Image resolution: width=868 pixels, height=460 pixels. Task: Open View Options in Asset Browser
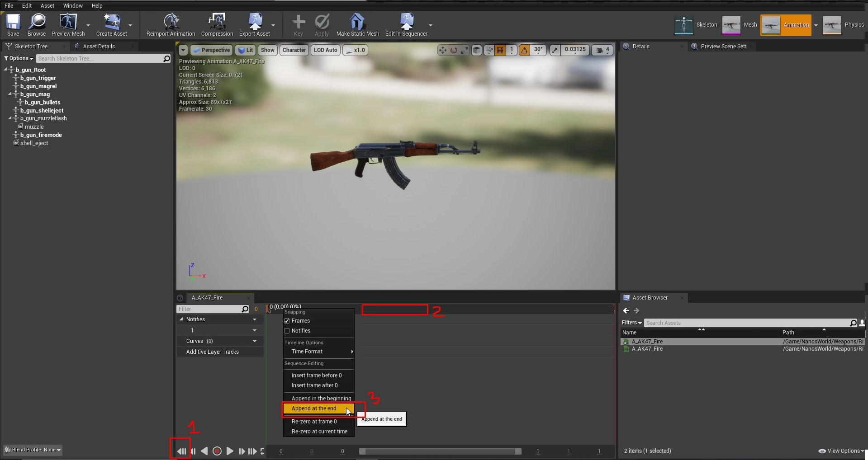point(841,451)
